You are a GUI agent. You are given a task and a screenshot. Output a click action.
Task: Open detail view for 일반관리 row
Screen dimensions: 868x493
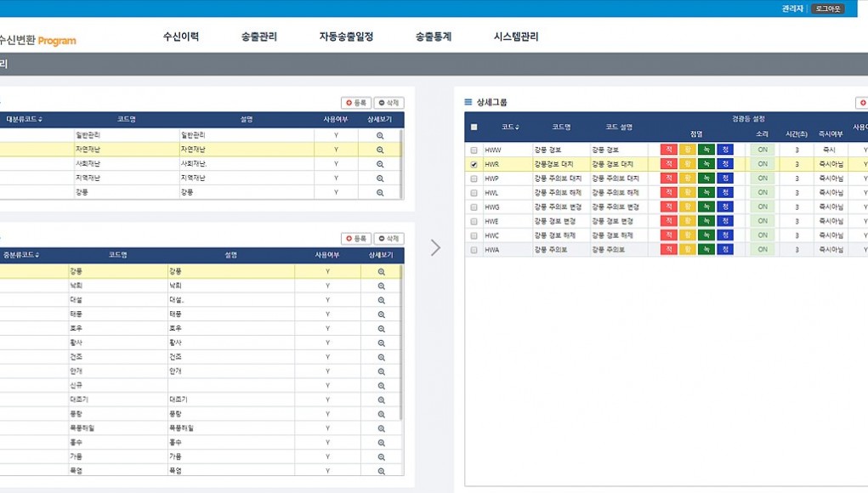[x=381, y=135]
